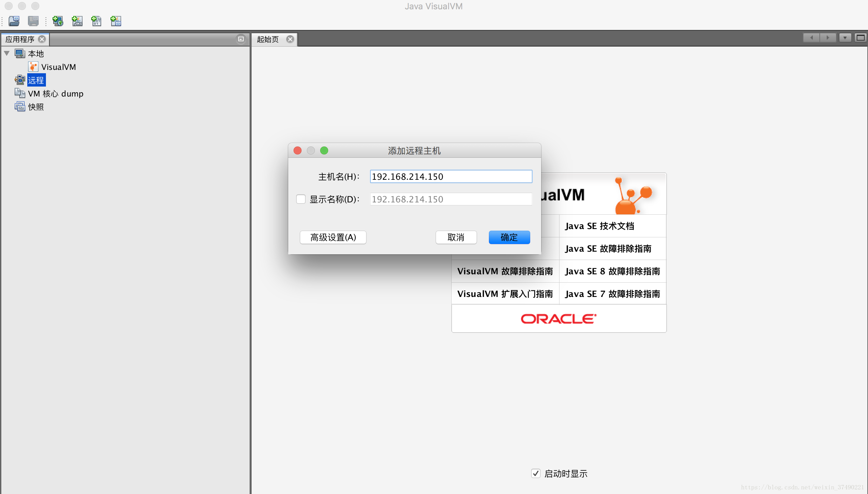Open VisualVM 扩展入门指南 link
This screenshot has width=868, height=494.
pos(505,294)
